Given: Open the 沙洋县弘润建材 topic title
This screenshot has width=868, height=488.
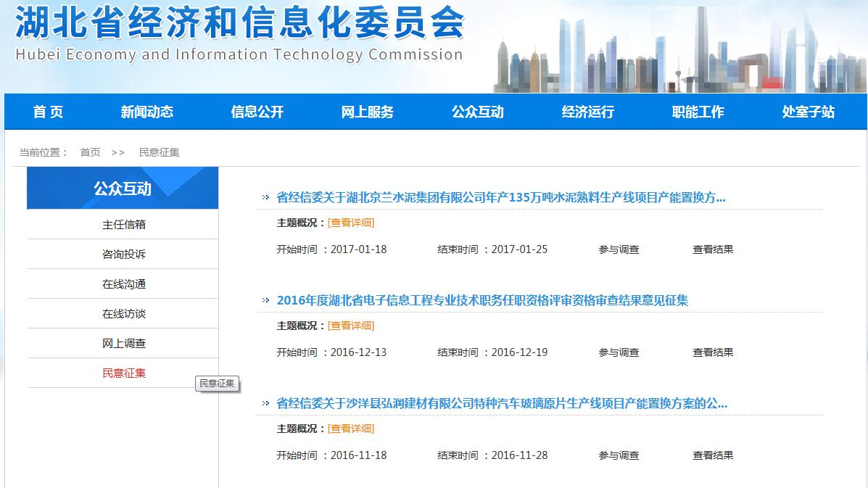Looking at the screenshot, I should pyautogui.click(x=502, y=403).
